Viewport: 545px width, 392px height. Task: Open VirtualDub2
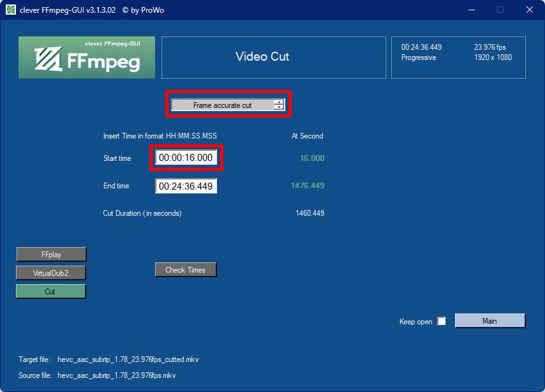[x=51, y=273]
